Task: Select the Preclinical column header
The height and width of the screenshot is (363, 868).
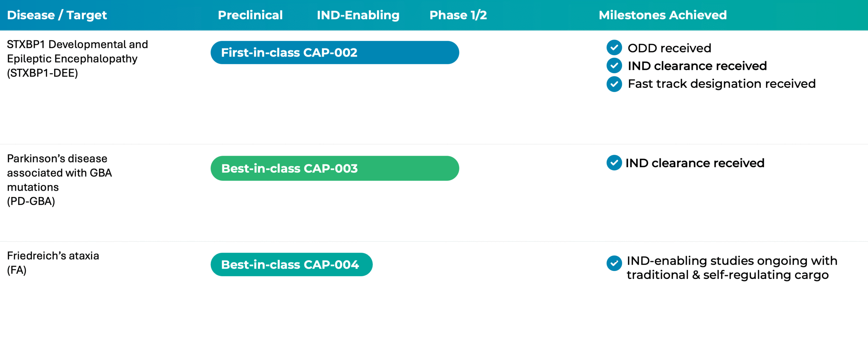Action: click(250, 15)
